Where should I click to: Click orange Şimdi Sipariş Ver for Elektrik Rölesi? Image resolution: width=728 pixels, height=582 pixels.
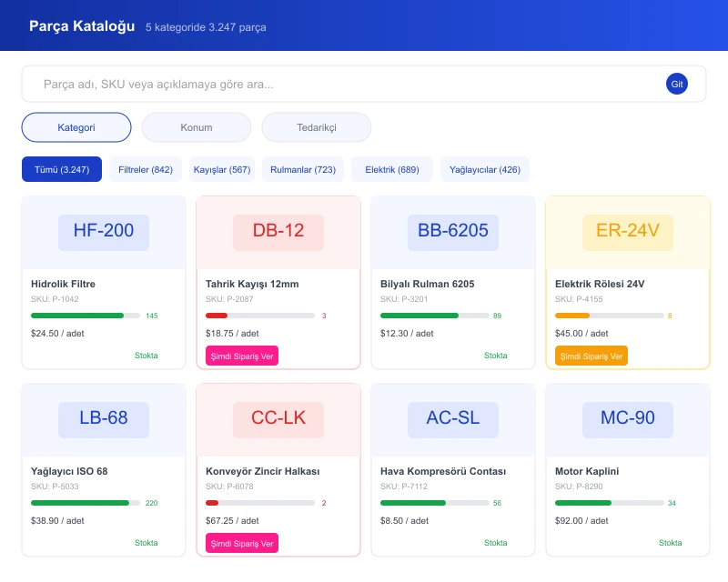click(x=591, y=356)
